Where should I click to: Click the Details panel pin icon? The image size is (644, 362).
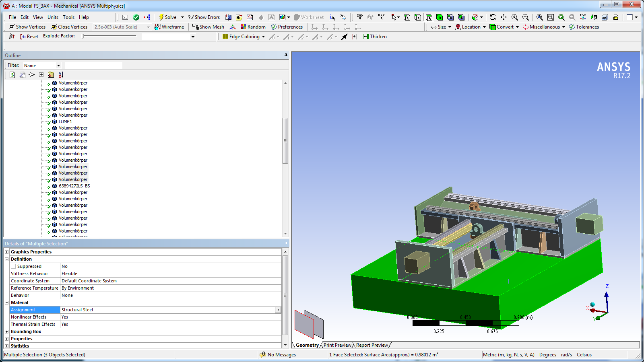(286, 244)
